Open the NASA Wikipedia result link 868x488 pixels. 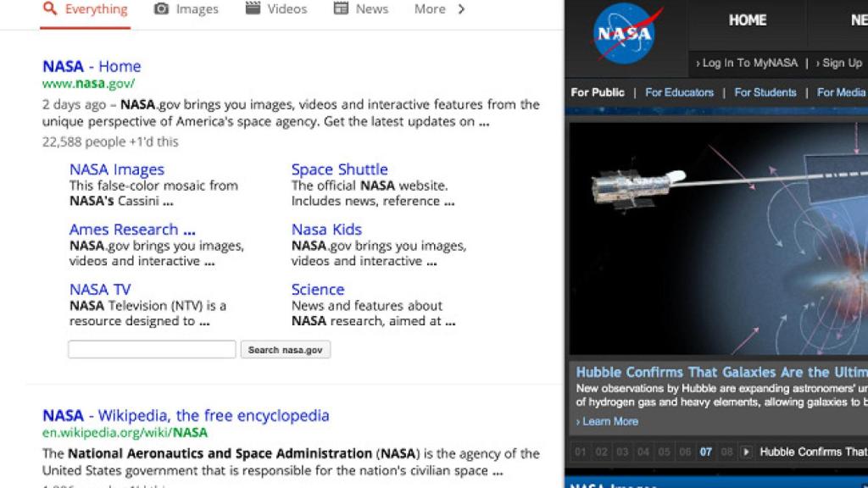click(186, 415)
